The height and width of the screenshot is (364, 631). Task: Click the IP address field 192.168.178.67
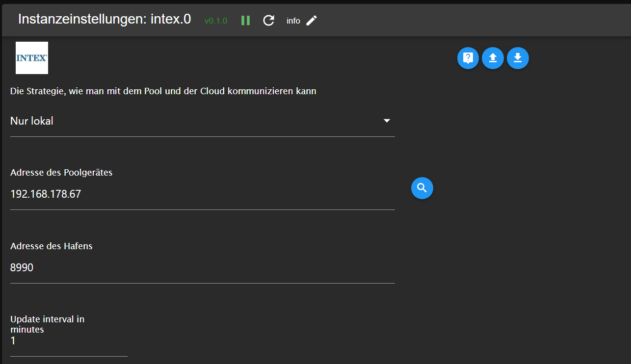[202, 194]
